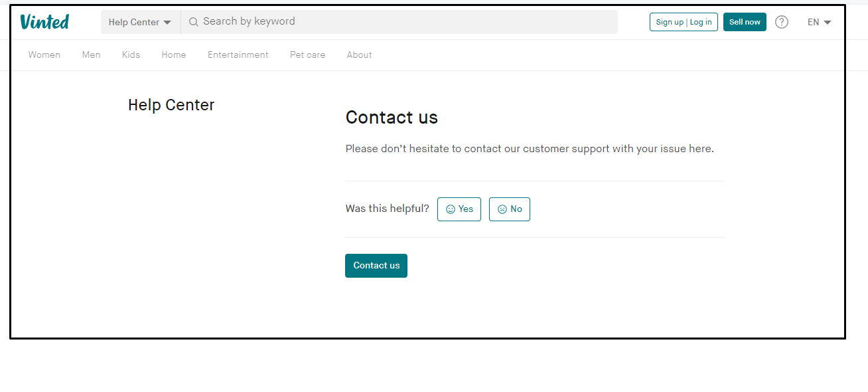Screen dimensions: 868x392
Task: Open the Women category
Action: click(44, 54)
